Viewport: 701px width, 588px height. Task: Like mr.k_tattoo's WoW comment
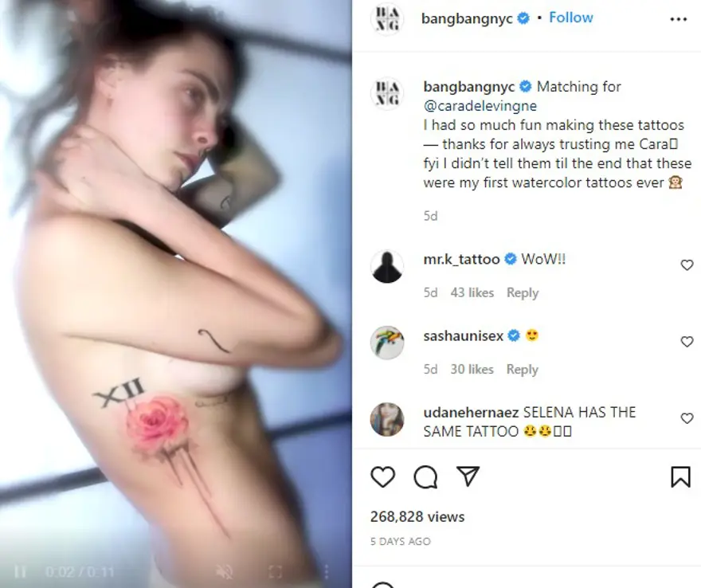pos(687,265)
